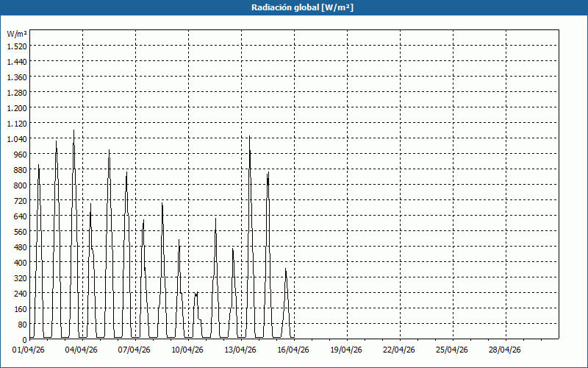Click the final peak just before 16/04/26
Image resolution: width=588 pixels, height=368 pixels.
coord(286,271)
